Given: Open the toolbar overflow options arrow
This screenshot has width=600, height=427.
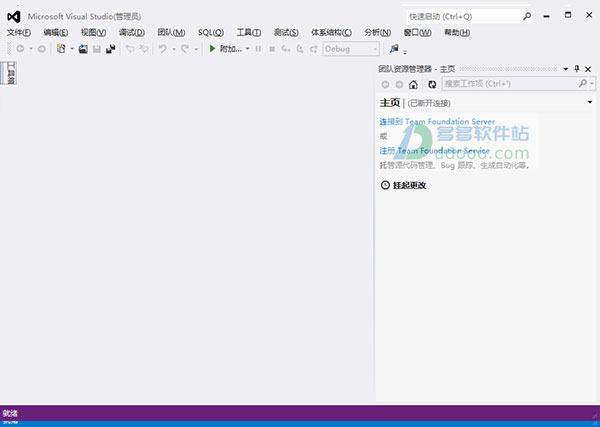Looking at the screenshot, I should [405, 51].
